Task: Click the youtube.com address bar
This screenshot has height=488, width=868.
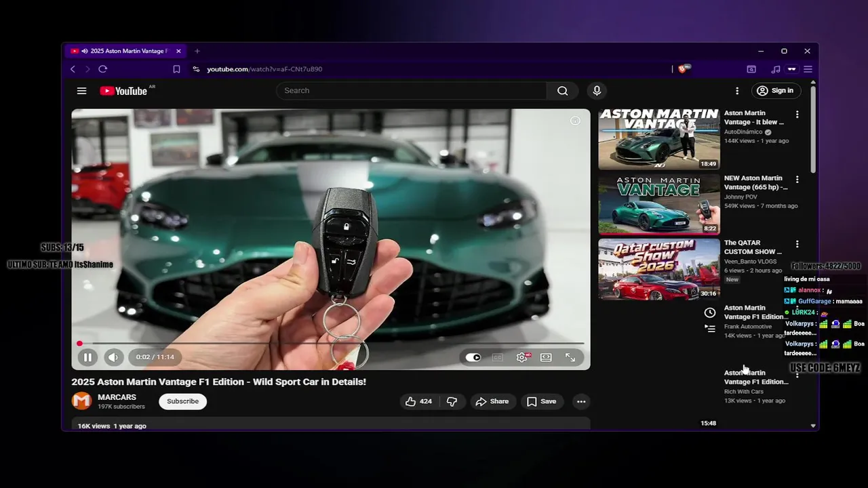Action: (264, 69)
